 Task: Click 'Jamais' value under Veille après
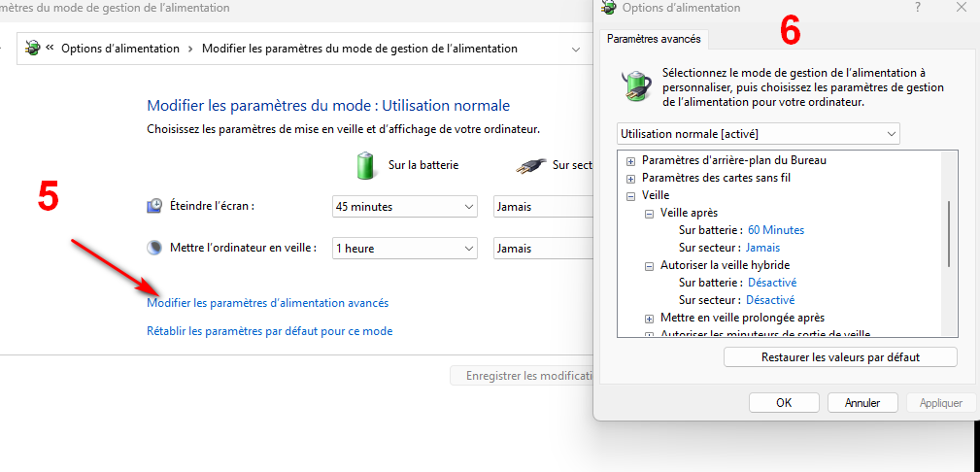click(762, 248)
